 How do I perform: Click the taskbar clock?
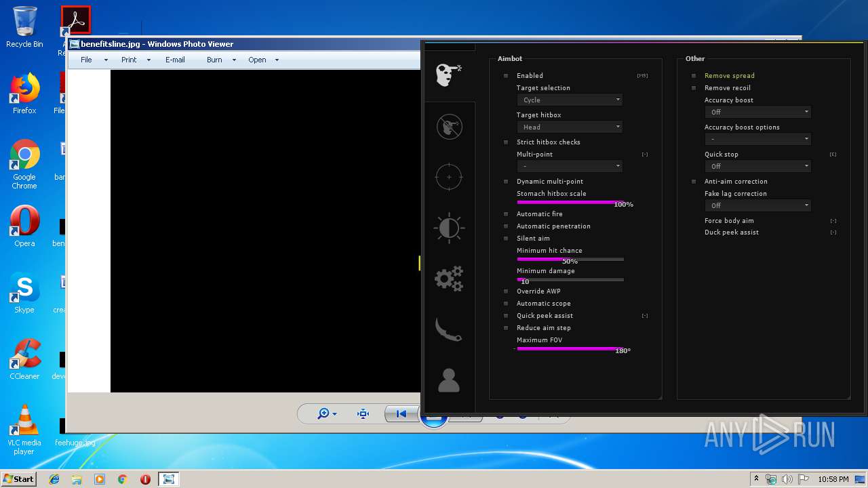click(x=833, y=479)
